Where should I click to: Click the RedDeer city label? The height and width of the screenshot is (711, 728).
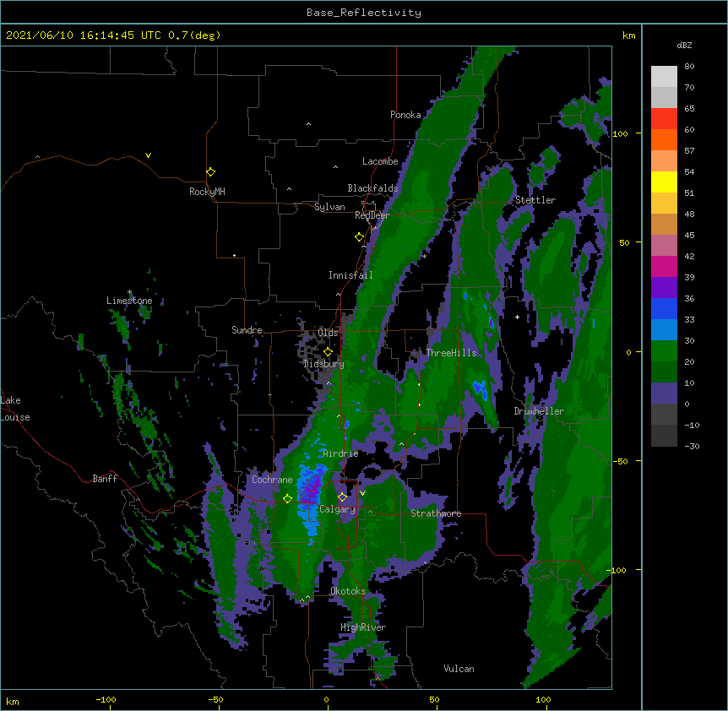coord(372,215)
